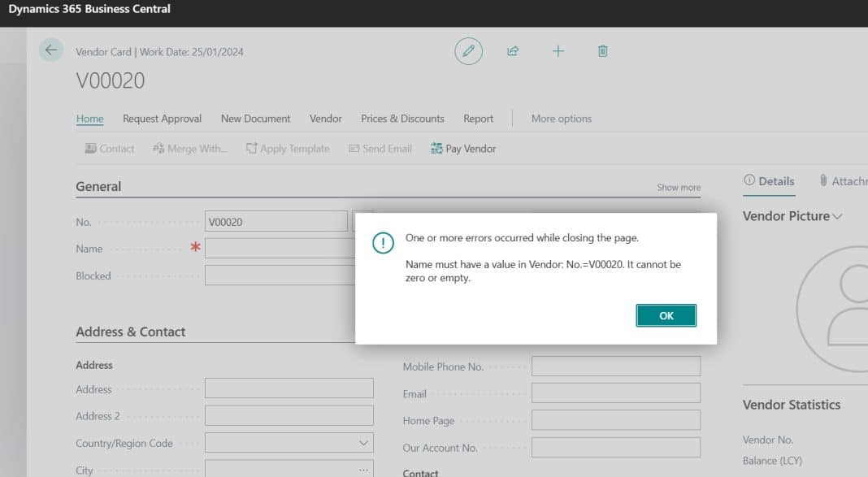868x477 pixels.
Task: Select the Edit (pencil) icon
Action: 467,50
